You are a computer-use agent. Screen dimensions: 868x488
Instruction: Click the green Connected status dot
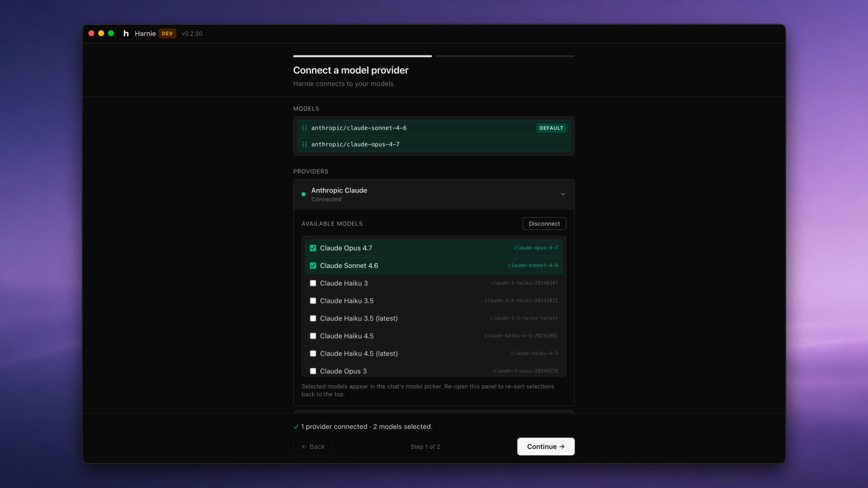303,194
